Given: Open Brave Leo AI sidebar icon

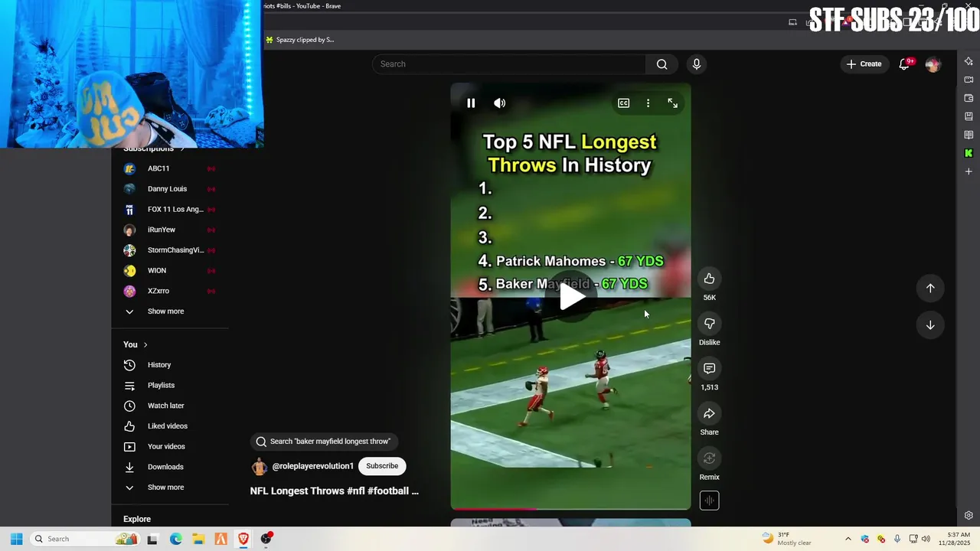Looking at the screenshot, I should (x=969, y=61).
